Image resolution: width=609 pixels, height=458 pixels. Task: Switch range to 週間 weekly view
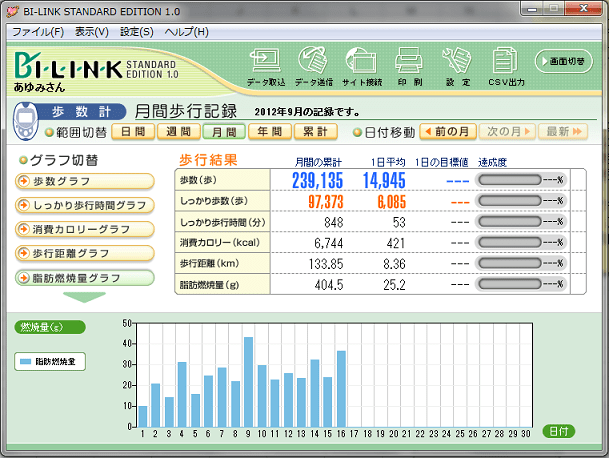pos(179,132)
